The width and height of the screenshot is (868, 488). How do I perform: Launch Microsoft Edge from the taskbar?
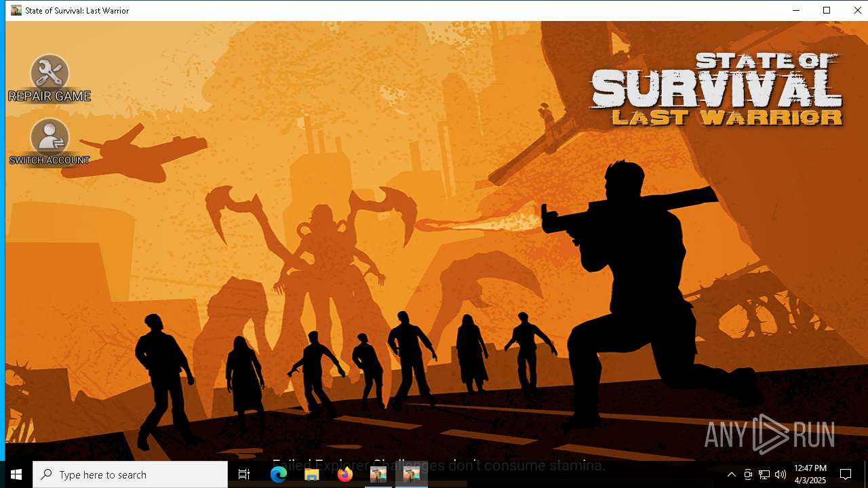pyautogui.click(x=279, y=474)
